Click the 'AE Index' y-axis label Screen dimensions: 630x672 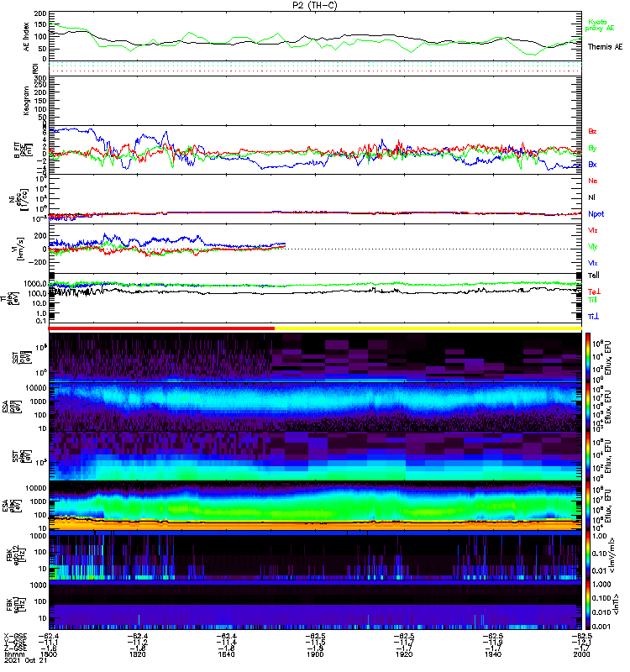point(27,37)
